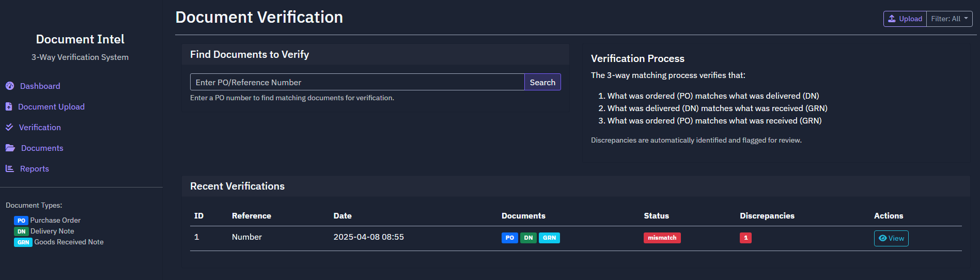This screenshot has width=980, height=280.
Task: Click the Purchase Order legend badge in sidebar
Action: click(x=21, y=221)
